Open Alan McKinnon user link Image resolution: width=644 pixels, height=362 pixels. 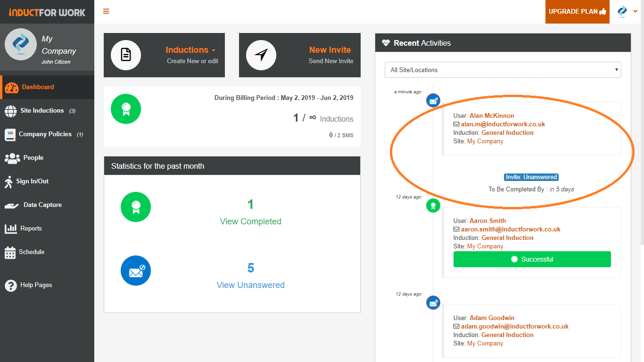(492, 116)
